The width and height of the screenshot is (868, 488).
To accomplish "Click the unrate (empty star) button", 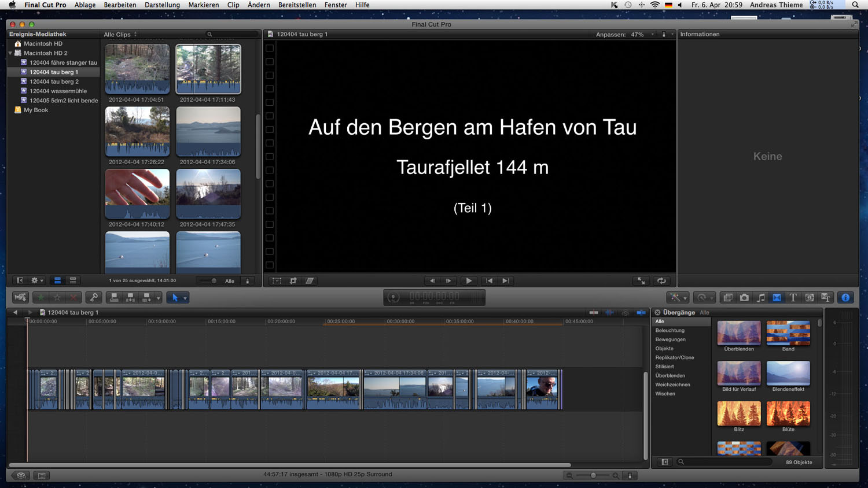I will tap(57, 297).
